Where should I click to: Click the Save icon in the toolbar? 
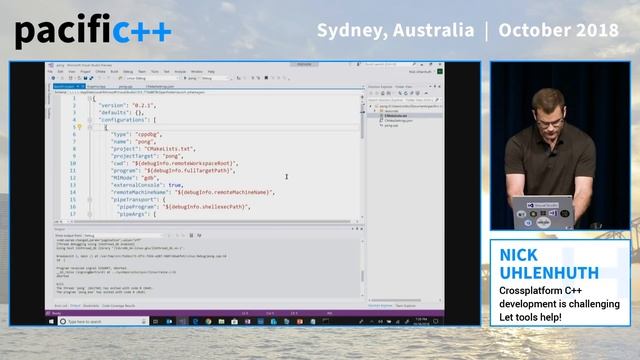click(85, 78)
